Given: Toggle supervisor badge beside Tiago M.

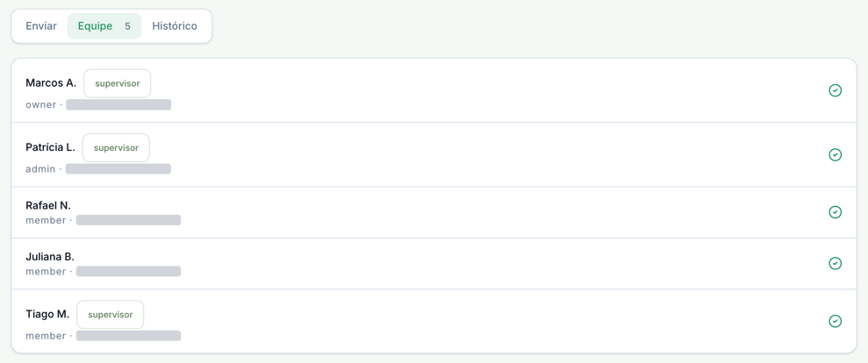Looking at the screenshot, I should 111,314.
